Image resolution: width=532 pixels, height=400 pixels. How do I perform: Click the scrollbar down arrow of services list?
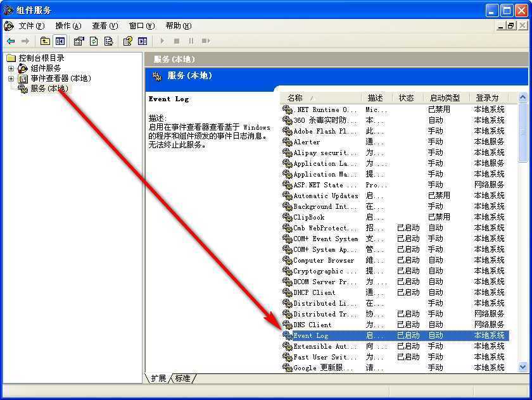point(523,367)
